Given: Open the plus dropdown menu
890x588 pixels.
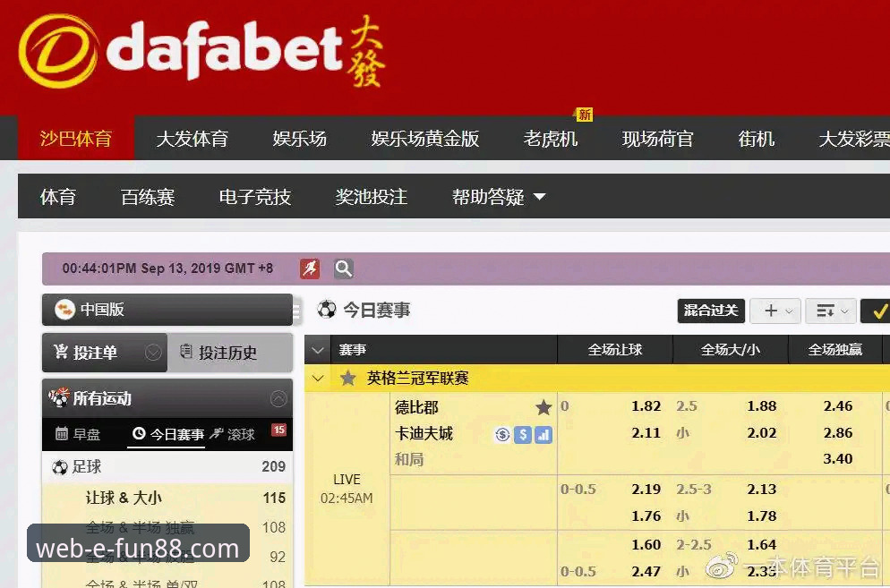Looking at the screenshot, I should pyautogui.click(x=775, y=311).
